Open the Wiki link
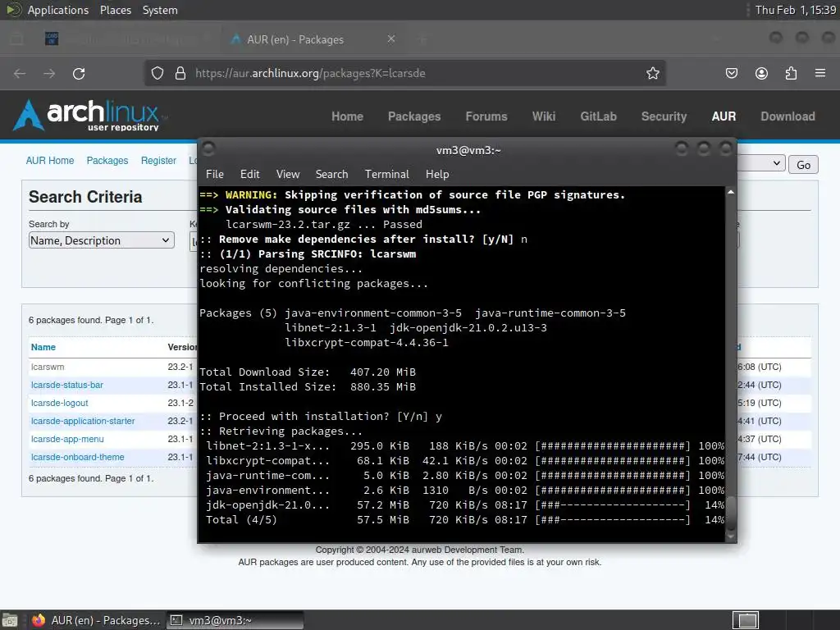Screen dimensions: 840x630 [544, 116]
